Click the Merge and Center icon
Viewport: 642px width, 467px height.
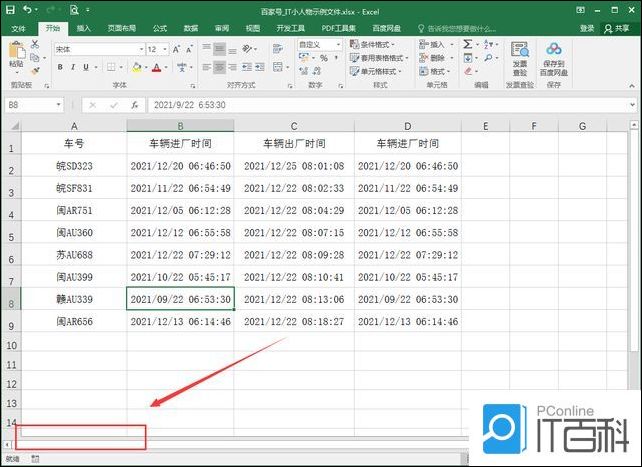(x=278, y=67)
